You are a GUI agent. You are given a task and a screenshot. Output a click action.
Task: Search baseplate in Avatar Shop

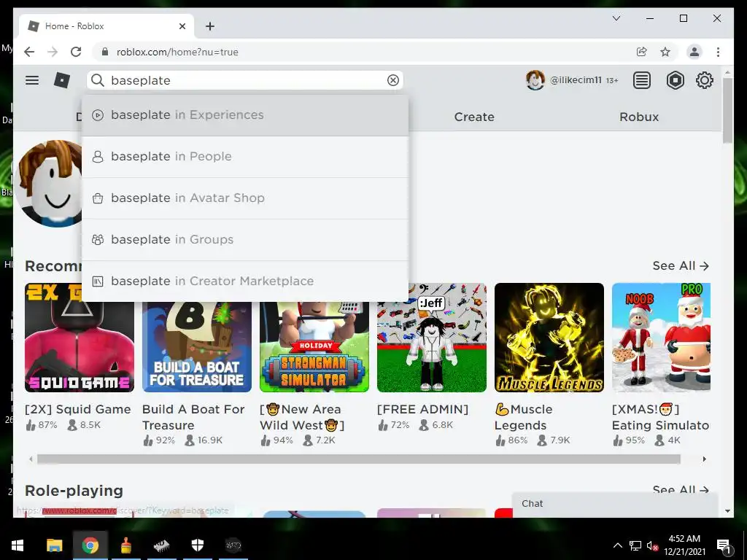tap(245, 198)
